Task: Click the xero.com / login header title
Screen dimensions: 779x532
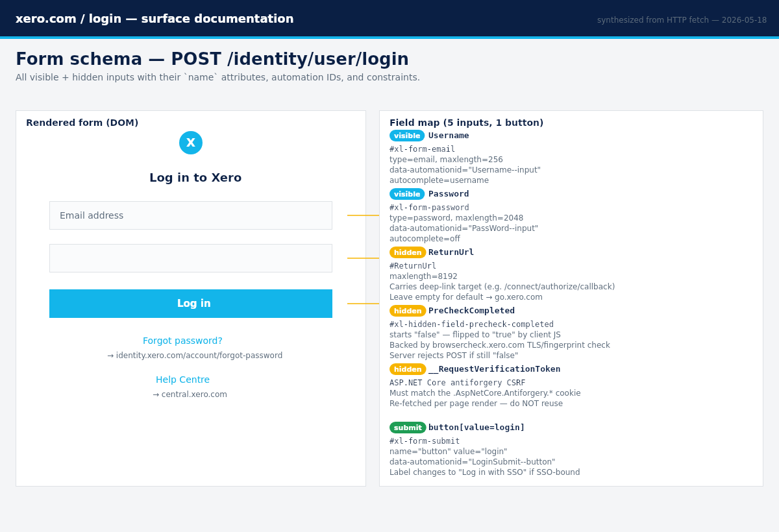Action: tap(155, 19)
